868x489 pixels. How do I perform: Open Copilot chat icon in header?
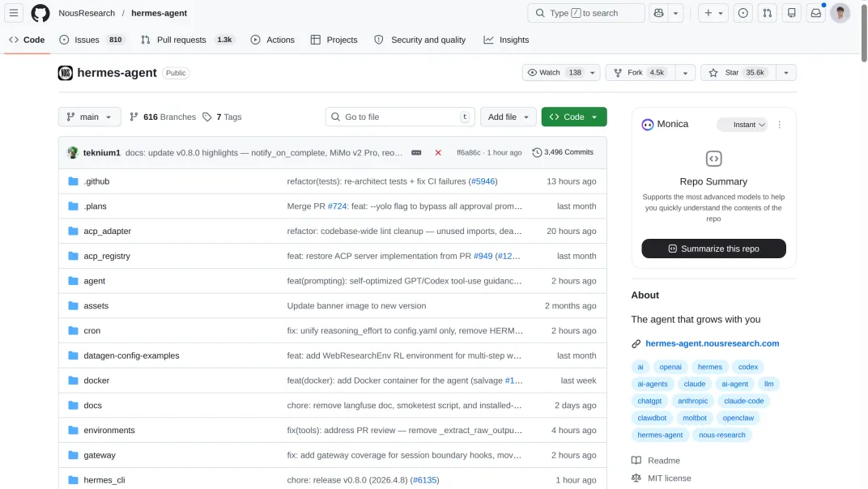pyautogui.click(x=658, y=13)
